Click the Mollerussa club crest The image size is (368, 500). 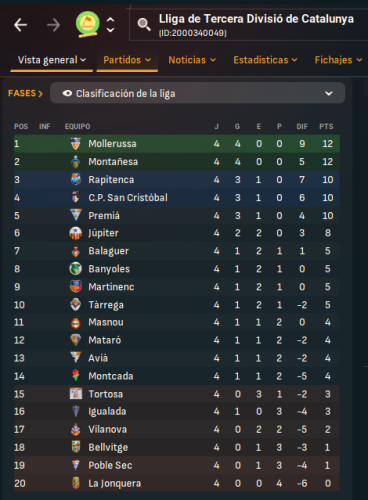[x=76, y=144]
